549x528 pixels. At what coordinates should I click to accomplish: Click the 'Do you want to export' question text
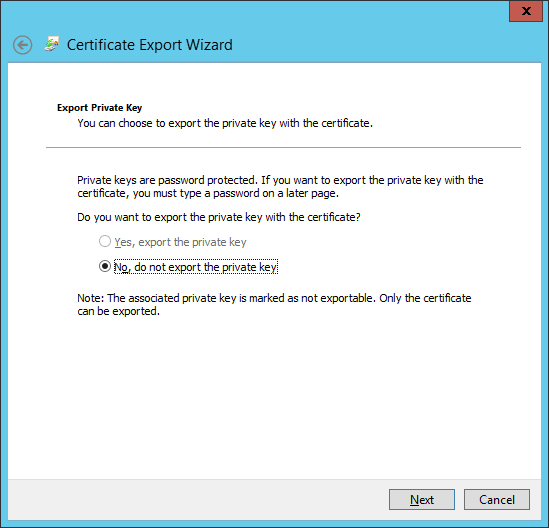(218, 217)
